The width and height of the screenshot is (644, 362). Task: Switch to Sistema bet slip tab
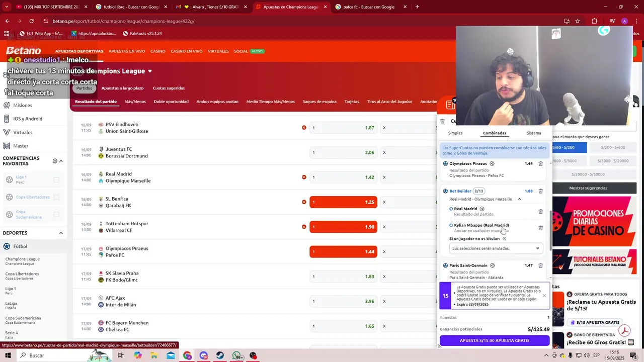pyautogui.click(x=534, y=133)
